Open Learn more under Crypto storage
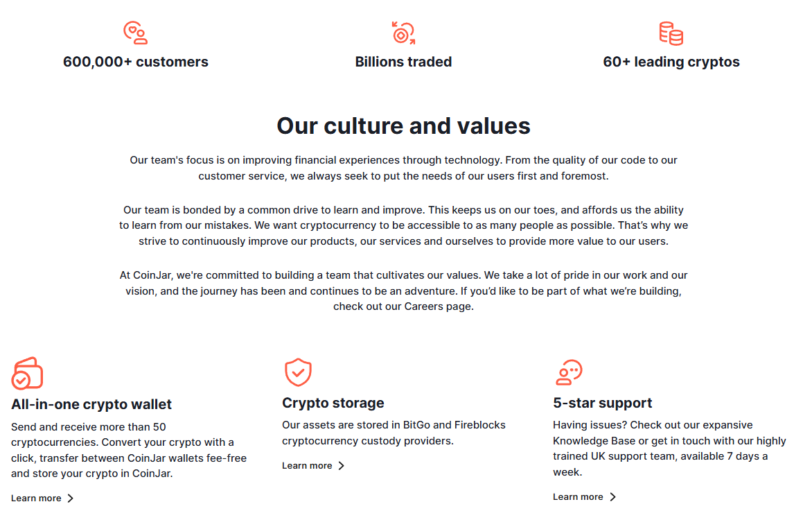812x520 pixels. click(307, 465)
